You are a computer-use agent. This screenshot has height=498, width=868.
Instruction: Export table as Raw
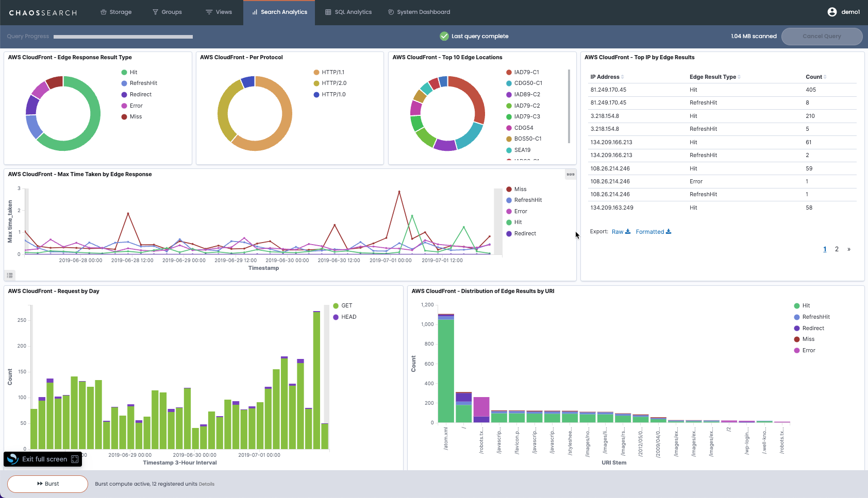tap(621, 232)
